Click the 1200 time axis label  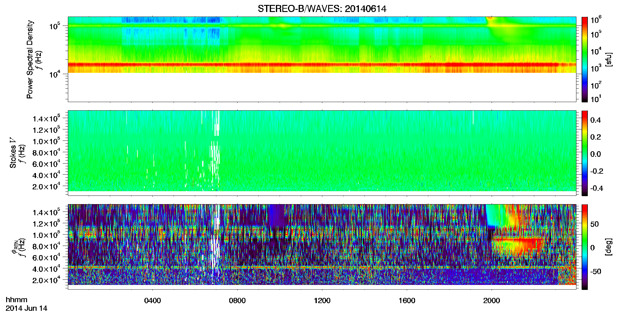(322, 301)
